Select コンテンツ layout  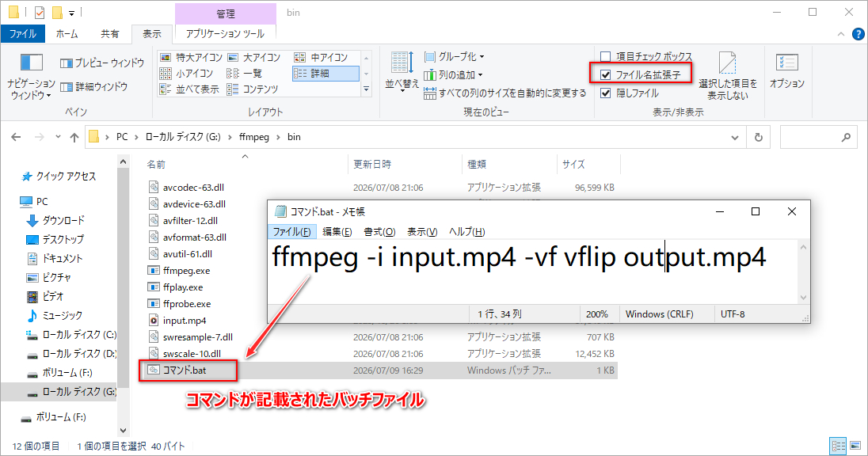253,89
